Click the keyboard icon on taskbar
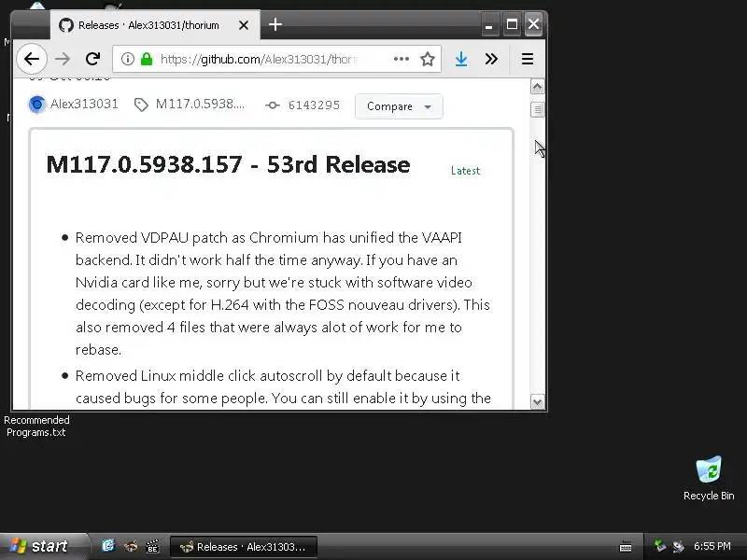Viewport: 747px width, 560px height. click(626, 547)
